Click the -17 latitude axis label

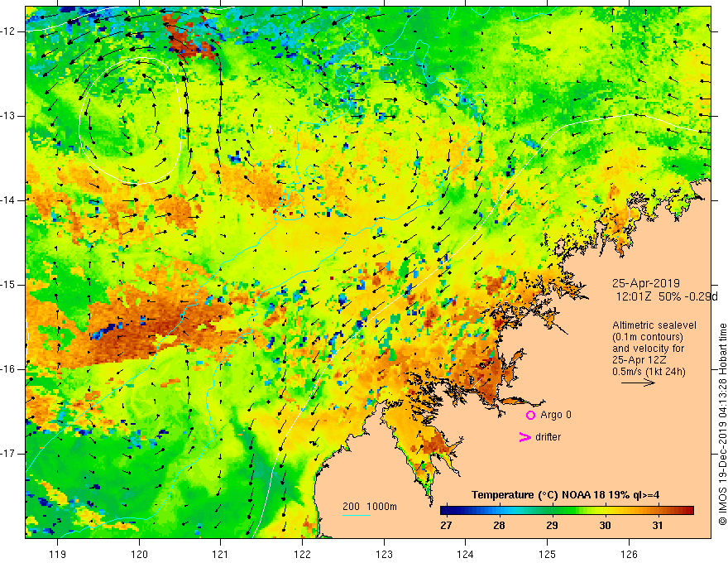[x=8, y=454]
